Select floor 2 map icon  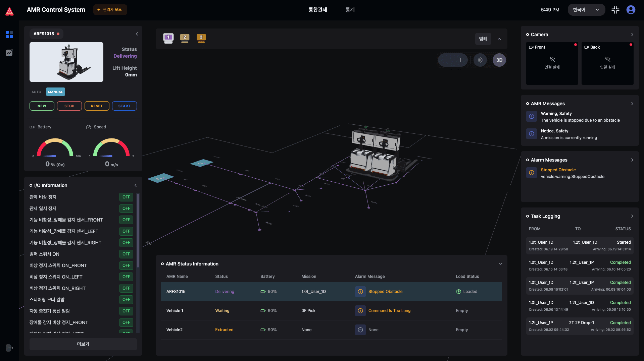[185, 38]
